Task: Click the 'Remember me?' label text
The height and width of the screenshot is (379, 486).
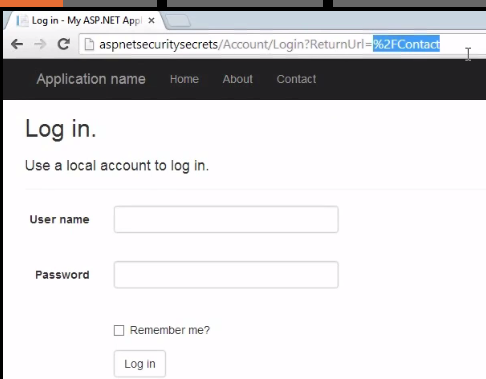Action: coord(170,330)
